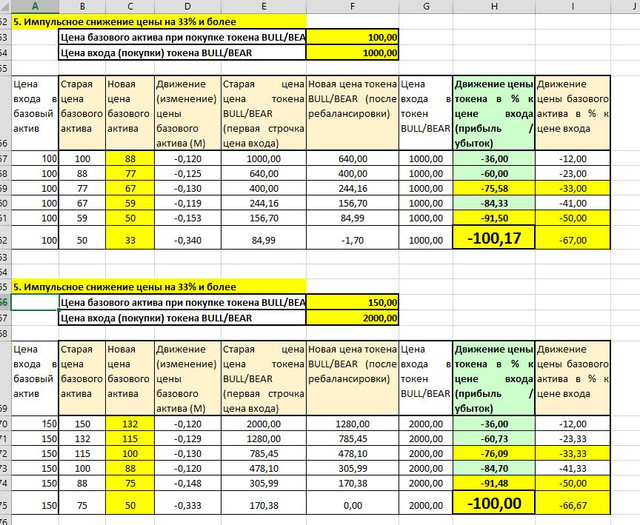Click yellow base price cell 100,00
This screenshot has height=525, width=640.
pyautogui.click(x=352, y=37)
